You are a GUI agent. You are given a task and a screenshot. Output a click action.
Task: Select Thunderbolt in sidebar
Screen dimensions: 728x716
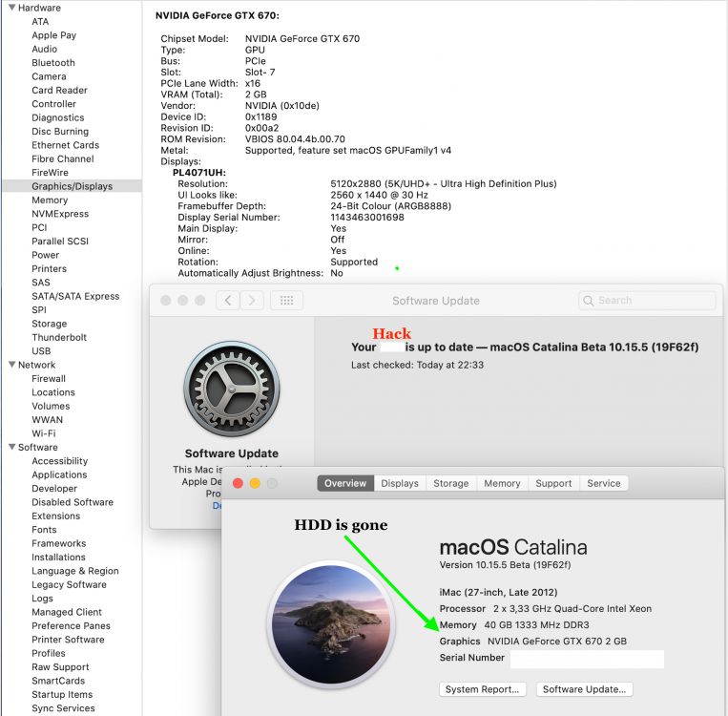(59, 337)
